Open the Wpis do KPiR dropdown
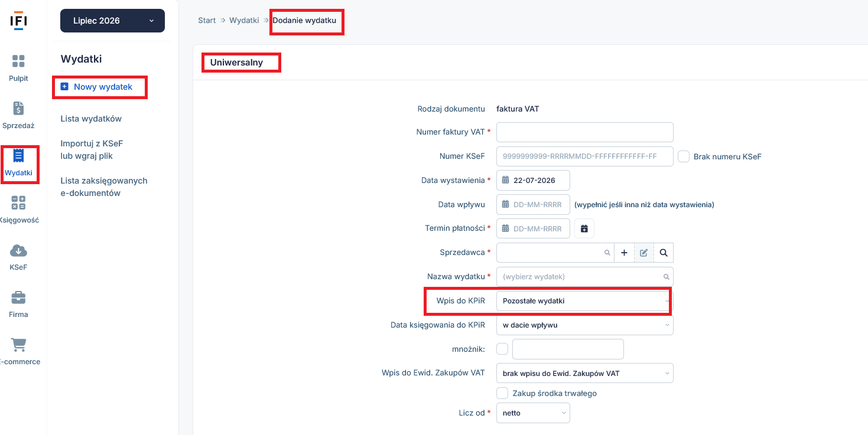 tap(585, 301)
